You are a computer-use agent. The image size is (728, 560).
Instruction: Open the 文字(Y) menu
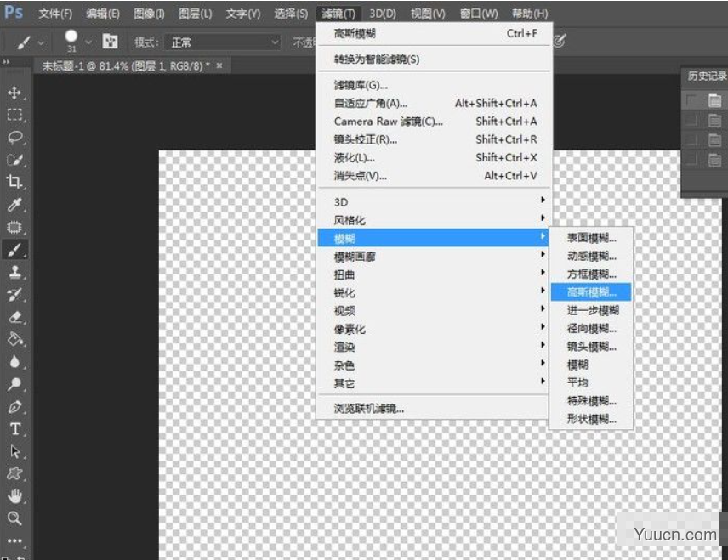pyautogui.click(x=244, y=13)
